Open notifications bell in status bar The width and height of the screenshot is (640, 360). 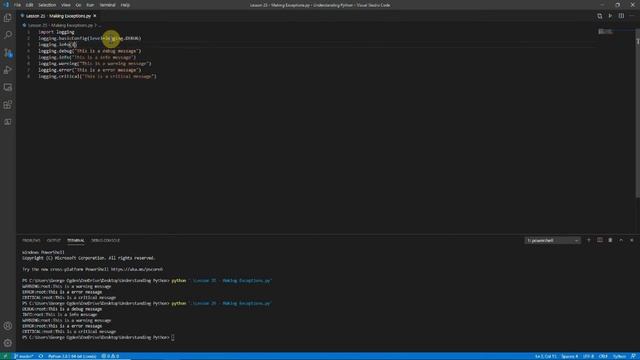point(633,356)
